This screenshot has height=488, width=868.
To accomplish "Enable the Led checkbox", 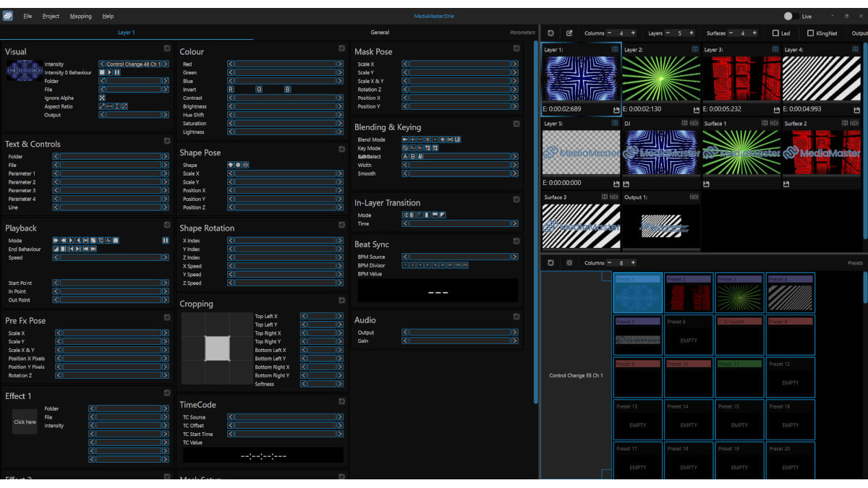I will 775,33.
